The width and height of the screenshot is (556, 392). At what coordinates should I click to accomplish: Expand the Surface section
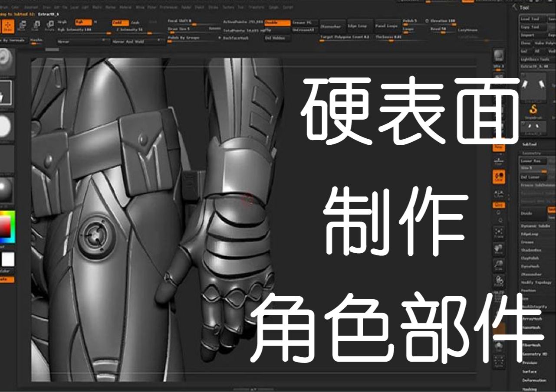point(530,372)
